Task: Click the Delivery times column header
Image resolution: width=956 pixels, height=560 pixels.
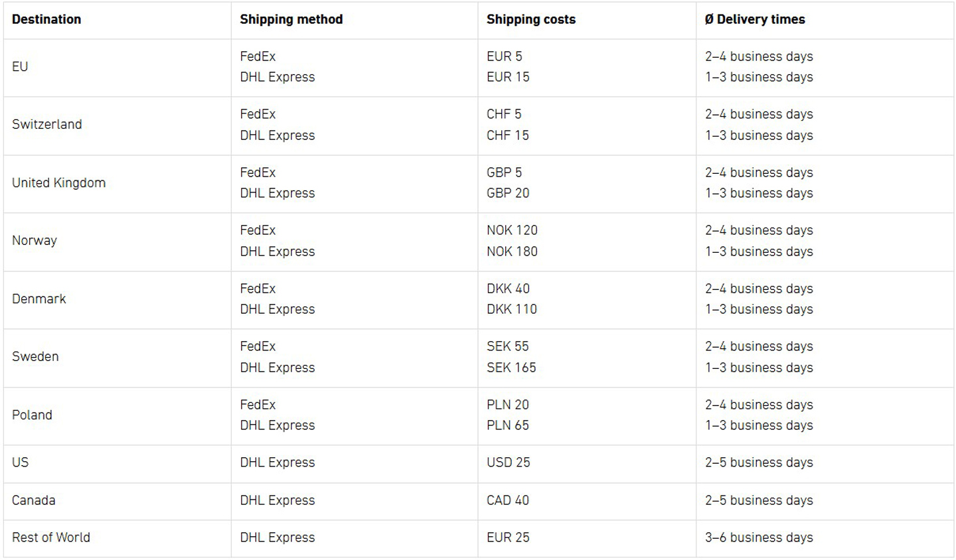Action: coord(755,19)
